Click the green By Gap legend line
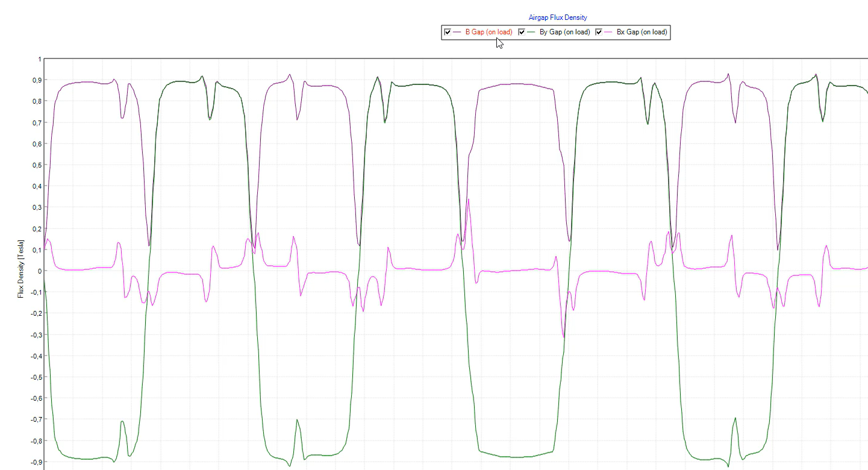 pos(531,32)
